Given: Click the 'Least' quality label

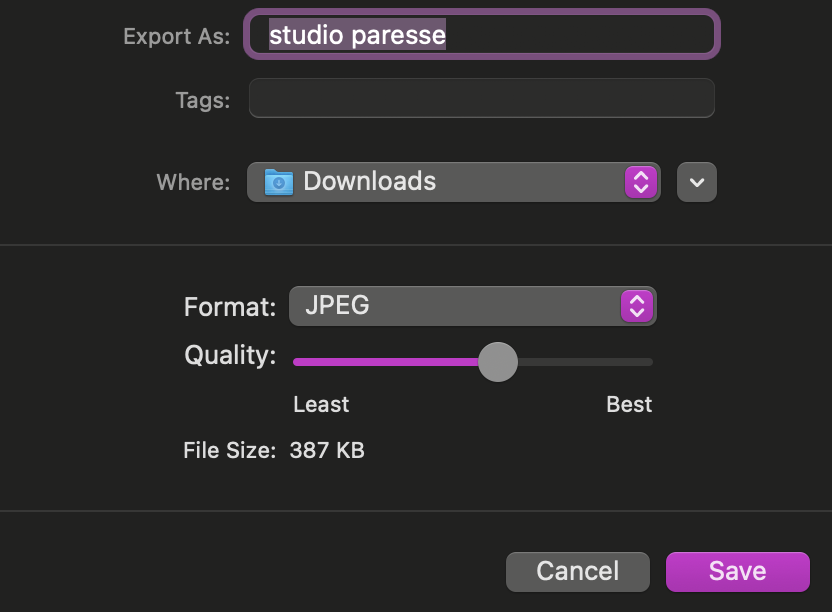Looking at the screenshot, I should tap(321, 404).
